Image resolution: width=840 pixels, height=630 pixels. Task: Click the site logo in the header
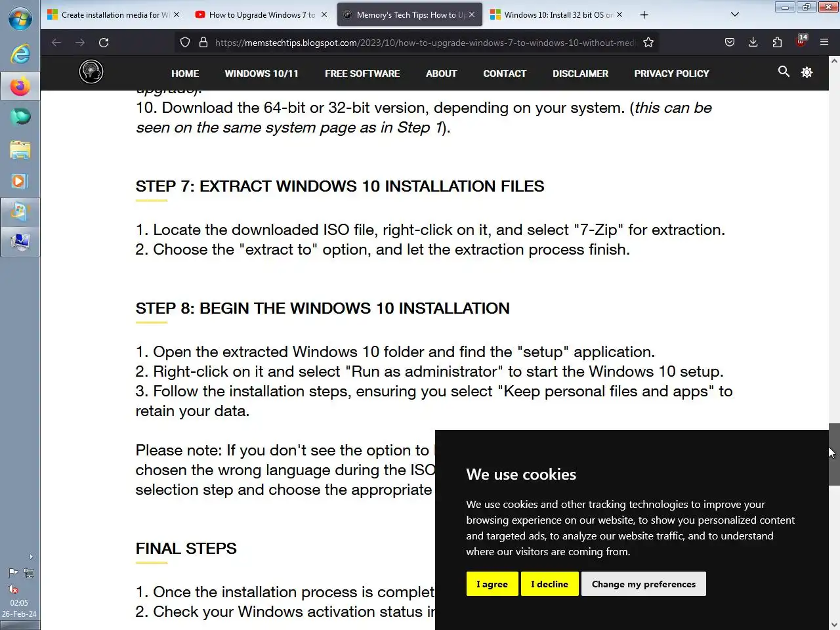pyautogui.click(x=91, y=72)
